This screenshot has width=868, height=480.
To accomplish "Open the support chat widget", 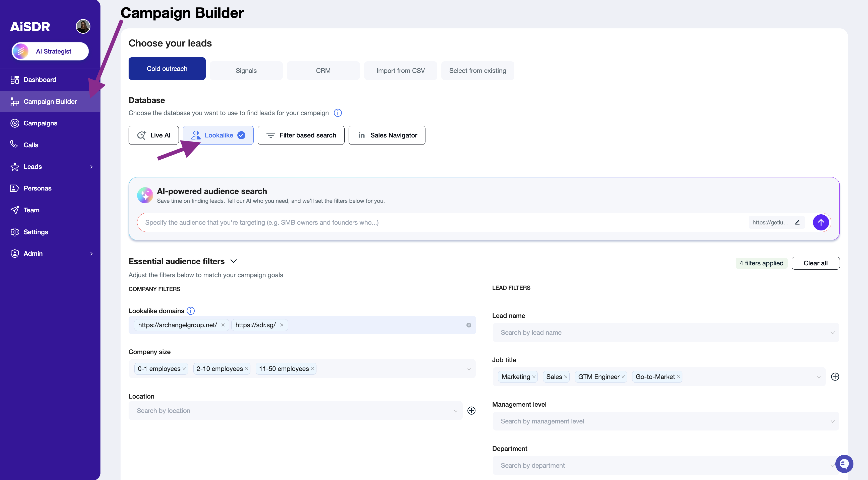I will click(x=844, y=464).
